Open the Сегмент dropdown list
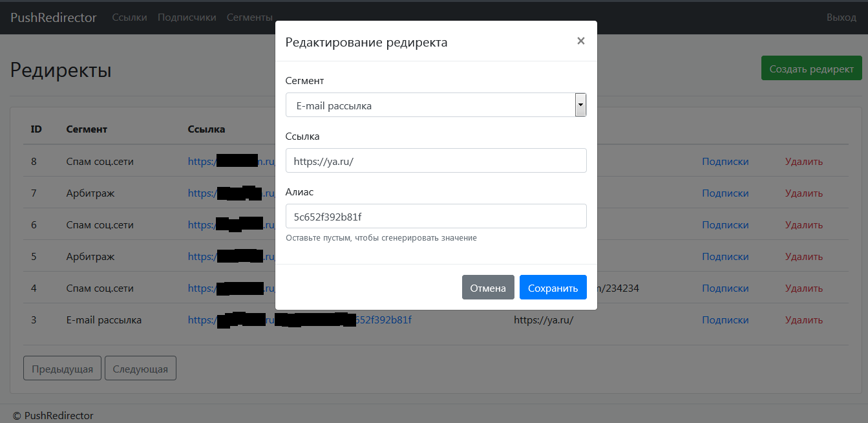 click(436, 105)
